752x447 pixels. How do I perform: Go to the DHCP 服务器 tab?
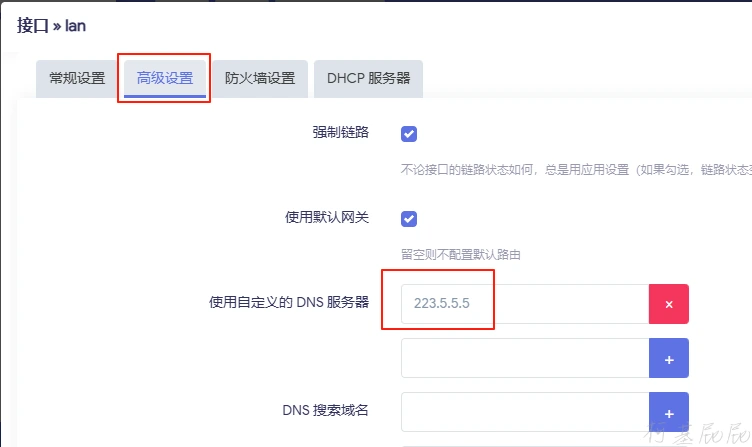pyautogui.click(x=368, y=78)
